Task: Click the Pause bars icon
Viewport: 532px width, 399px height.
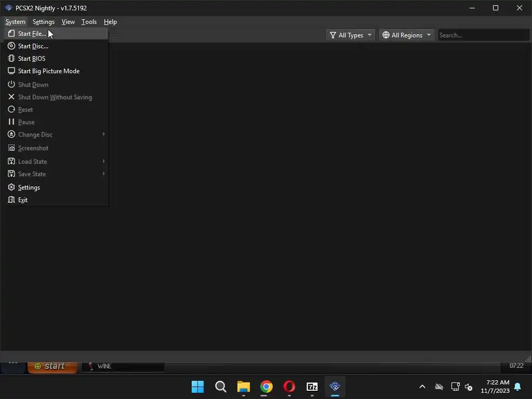Action: [x=11, y=122]
